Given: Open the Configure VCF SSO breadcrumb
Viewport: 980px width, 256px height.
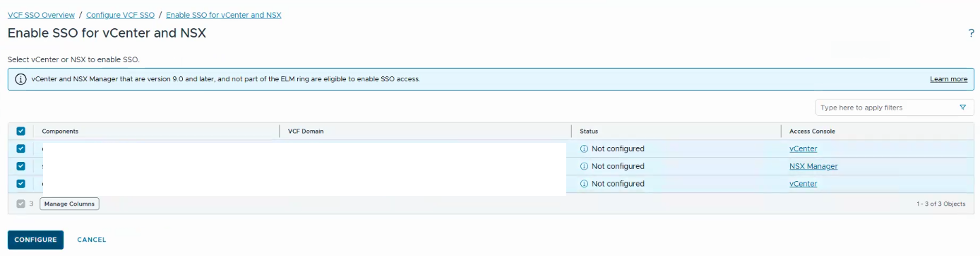Looking at the screenshot, I should pyautogui.click(x=120, y=15).
